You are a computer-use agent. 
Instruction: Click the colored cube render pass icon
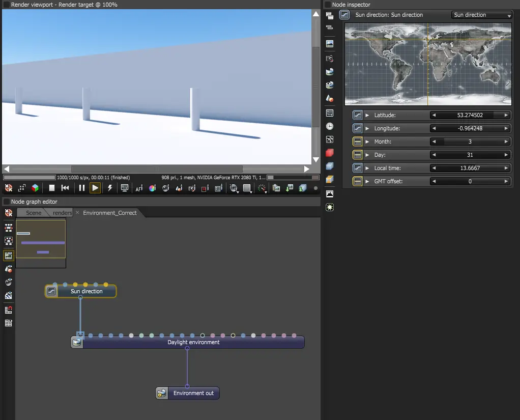35,188
